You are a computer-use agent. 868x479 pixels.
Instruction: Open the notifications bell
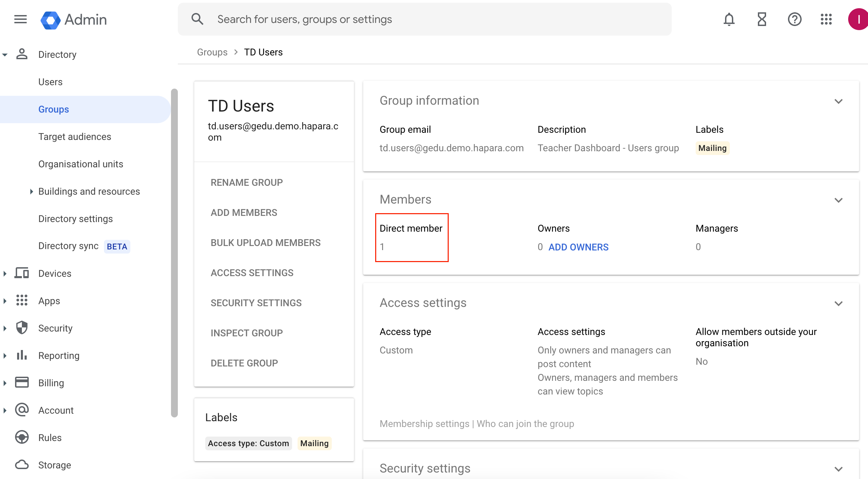pos(729,19)
